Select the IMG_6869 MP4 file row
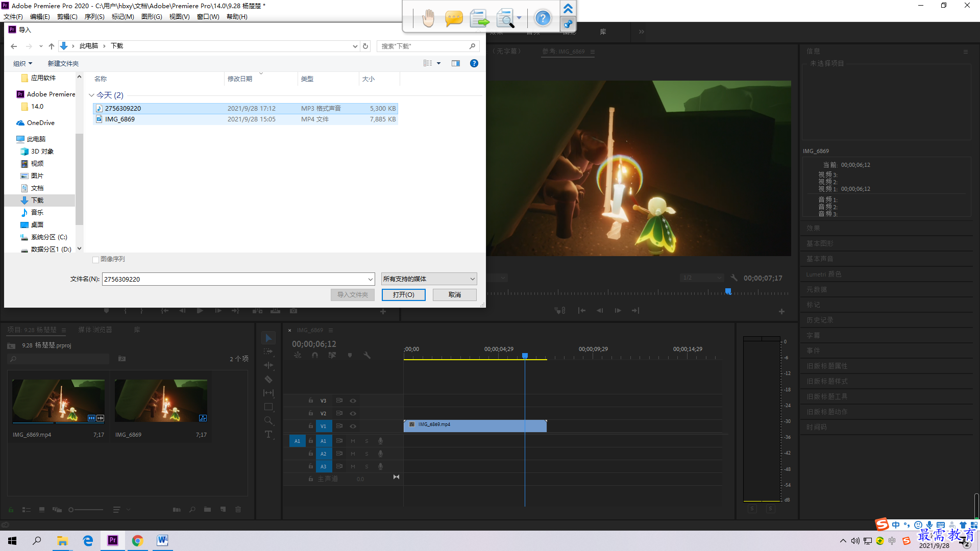This screenshot has height=551, width=980. 245,119
